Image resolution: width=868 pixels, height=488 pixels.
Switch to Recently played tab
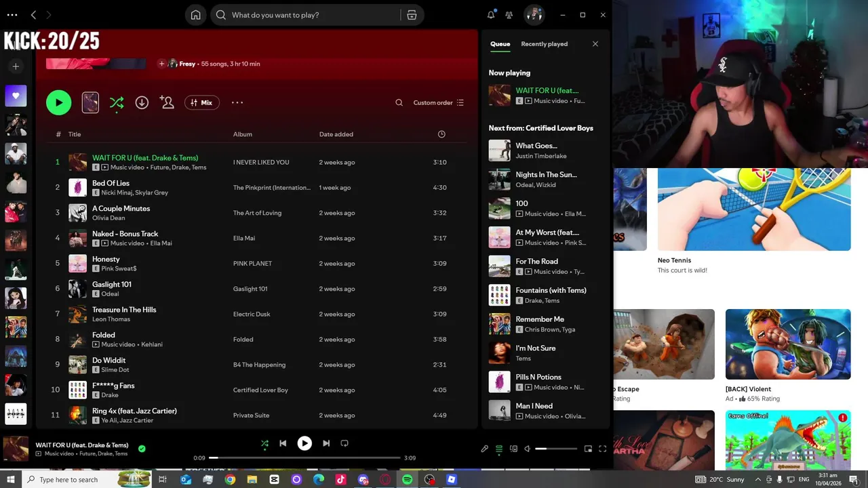click(x=544, y=44)
